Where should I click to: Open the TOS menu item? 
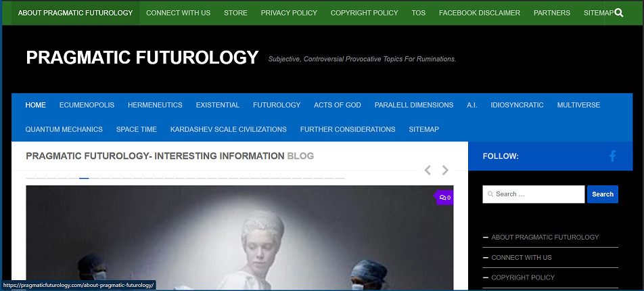point(419,13)
